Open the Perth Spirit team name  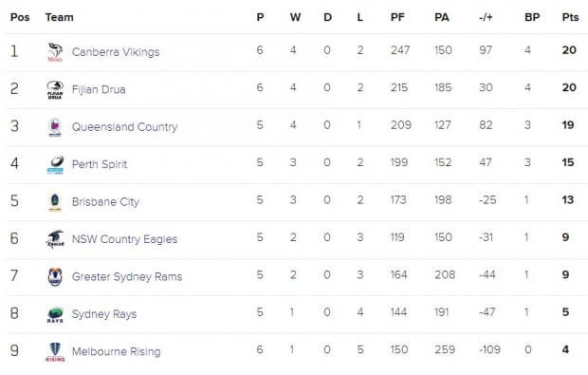(x=100, y=164)
